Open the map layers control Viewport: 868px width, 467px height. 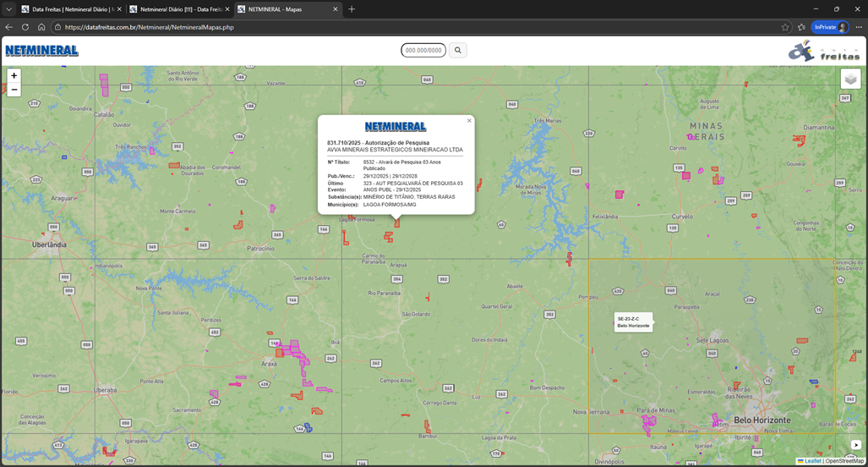coord(850,80)
